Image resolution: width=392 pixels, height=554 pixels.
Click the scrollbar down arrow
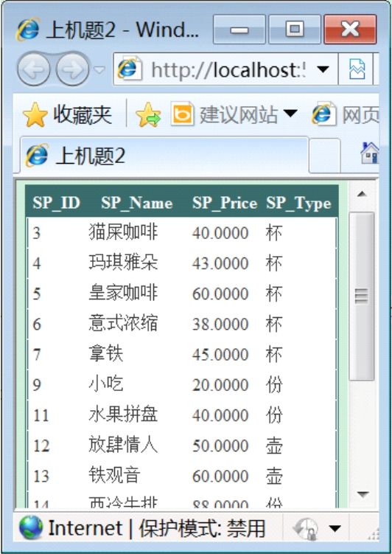[362, 494]
